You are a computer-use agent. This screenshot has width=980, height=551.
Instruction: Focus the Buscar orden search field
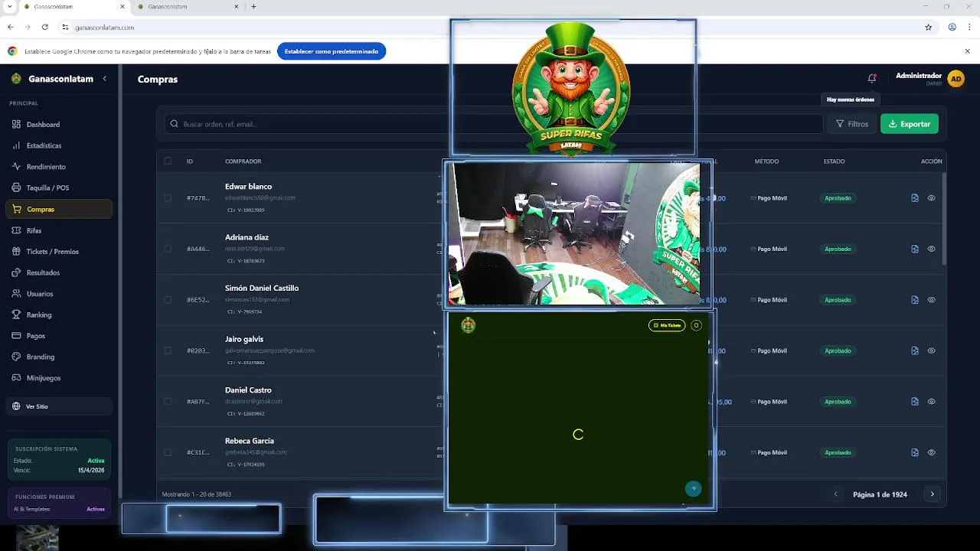(x=494, y=124)
